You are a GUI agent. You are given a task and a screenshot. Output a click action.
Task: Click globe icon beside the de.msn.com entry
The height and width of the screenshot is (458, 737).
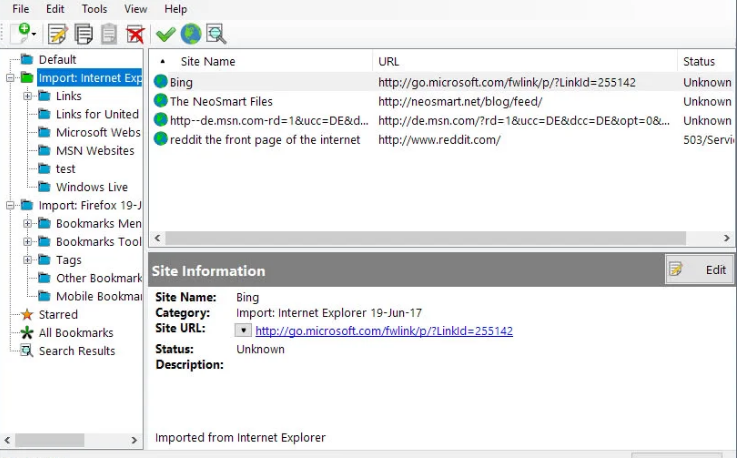point(161,120)
